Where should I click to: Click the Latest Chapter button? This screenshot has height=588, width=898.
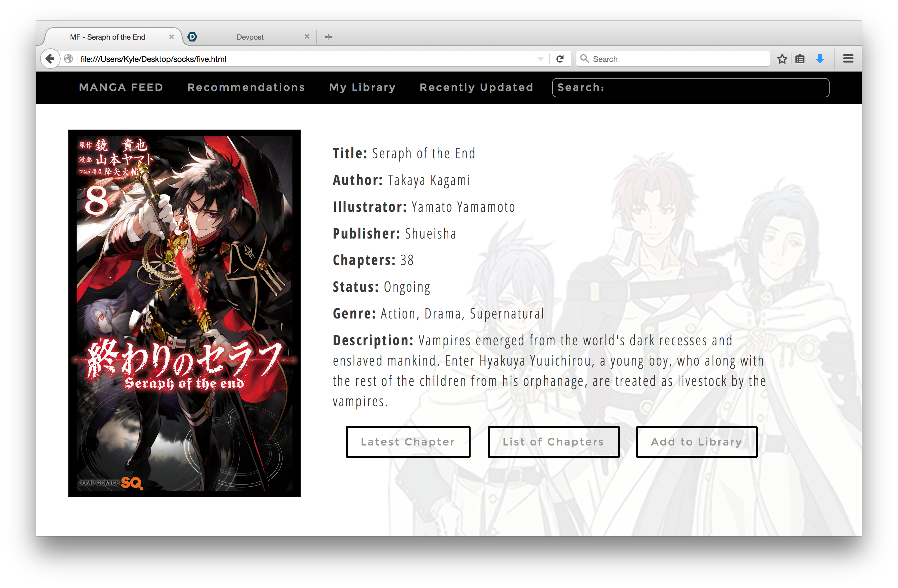pyautogui.click(x=408, y=442)
